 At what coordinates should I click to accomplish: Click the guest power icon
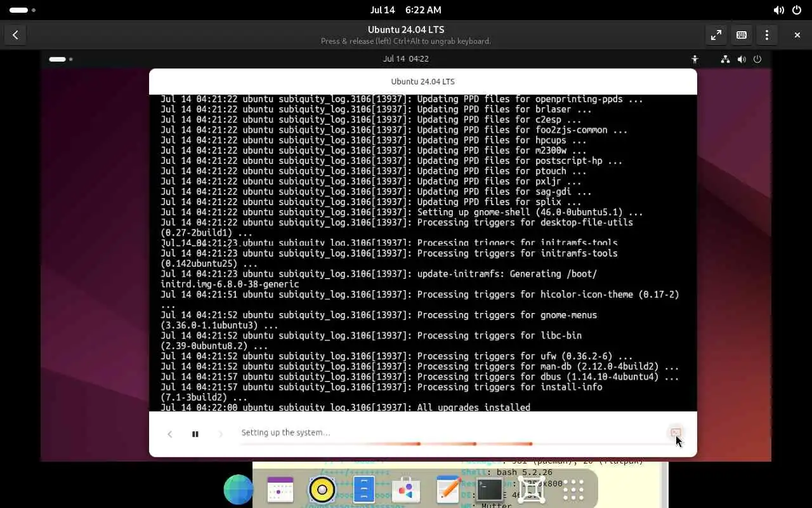tap(757, 59)
